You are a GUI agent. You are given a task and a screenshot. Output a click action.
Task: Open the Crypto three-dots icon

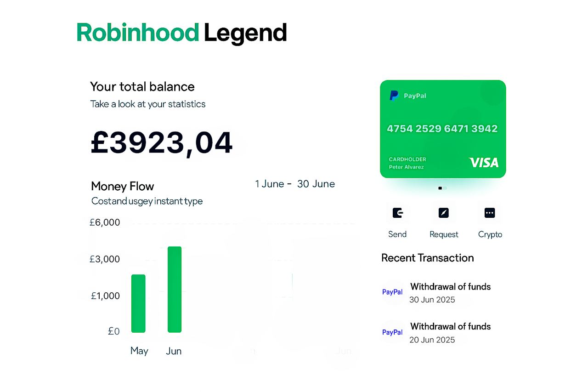tap(490, 213)
